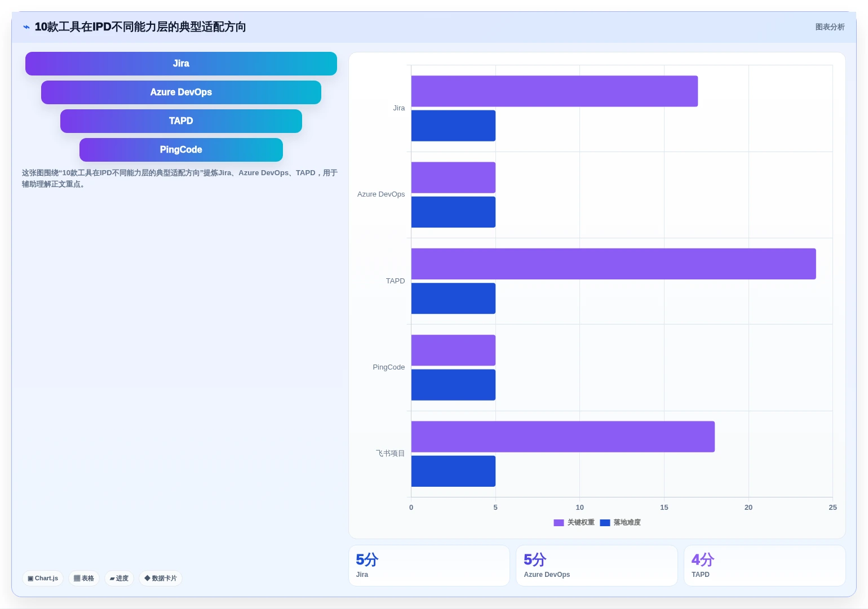
Task: Click the x-axis tick value 25
Action: 832,508
